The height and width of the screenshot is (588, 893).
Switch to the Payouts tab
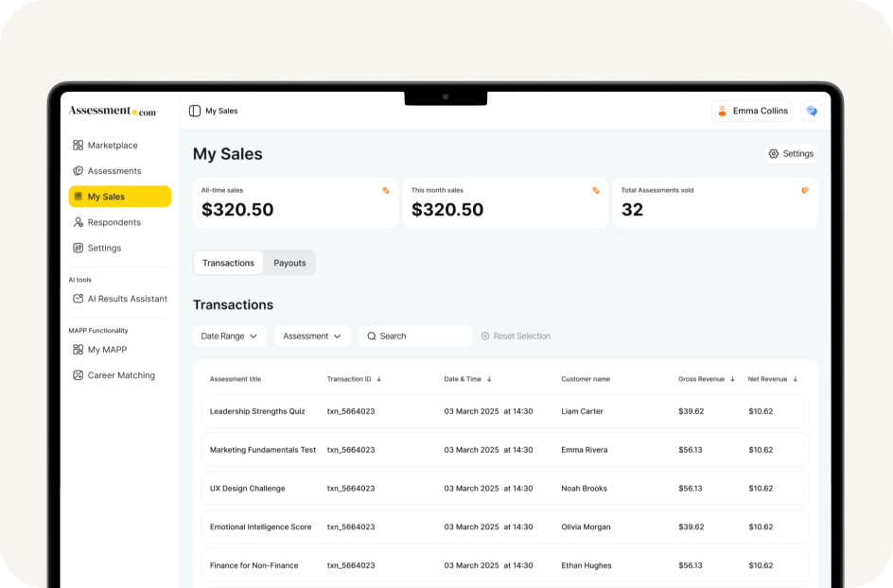coord(289,263)
